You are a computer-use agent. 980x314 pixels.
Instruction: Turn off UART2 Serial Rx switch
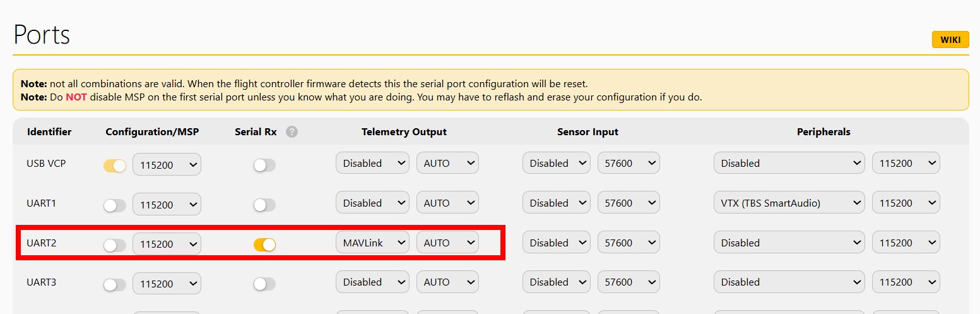tap(264, 245)
